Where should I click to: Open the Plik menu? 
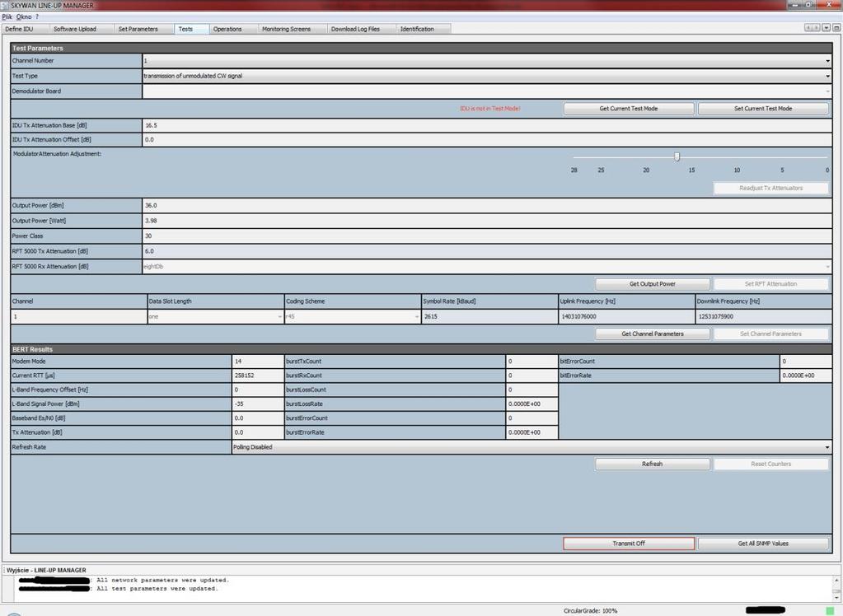[7, 16]
